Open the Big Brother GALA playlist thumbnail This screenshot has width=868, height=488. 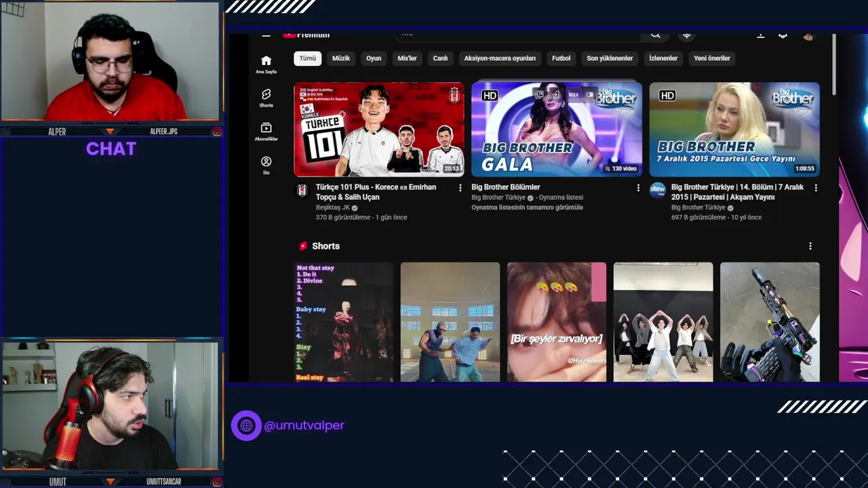coord(557,129)
